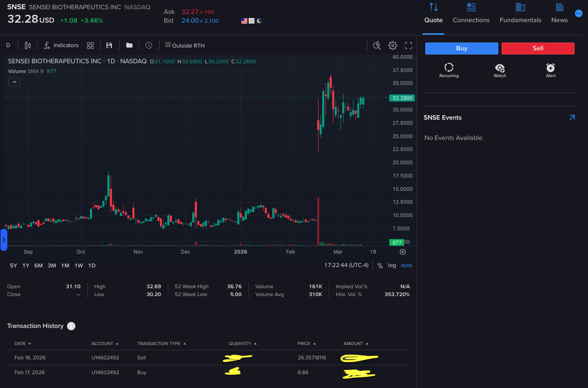Set up a Recurring investment
The height and width of the screenshot is (388, 588).
pos(449,71)
